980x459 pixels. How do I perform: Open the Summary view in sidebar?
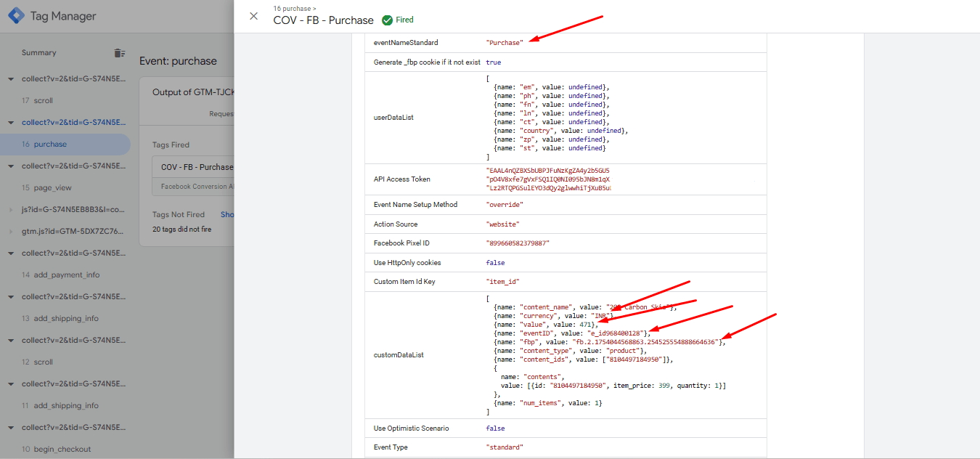click(38, 52)
